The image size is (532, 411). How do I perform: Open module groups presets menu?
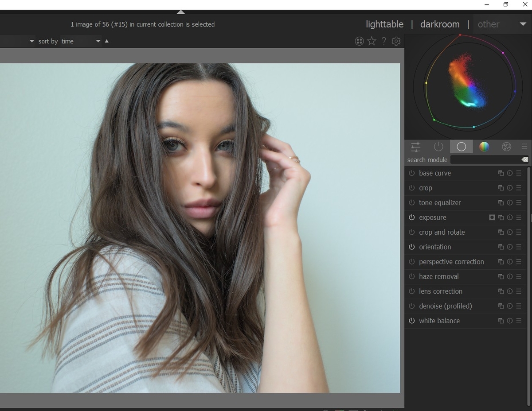tap(524, 147)
